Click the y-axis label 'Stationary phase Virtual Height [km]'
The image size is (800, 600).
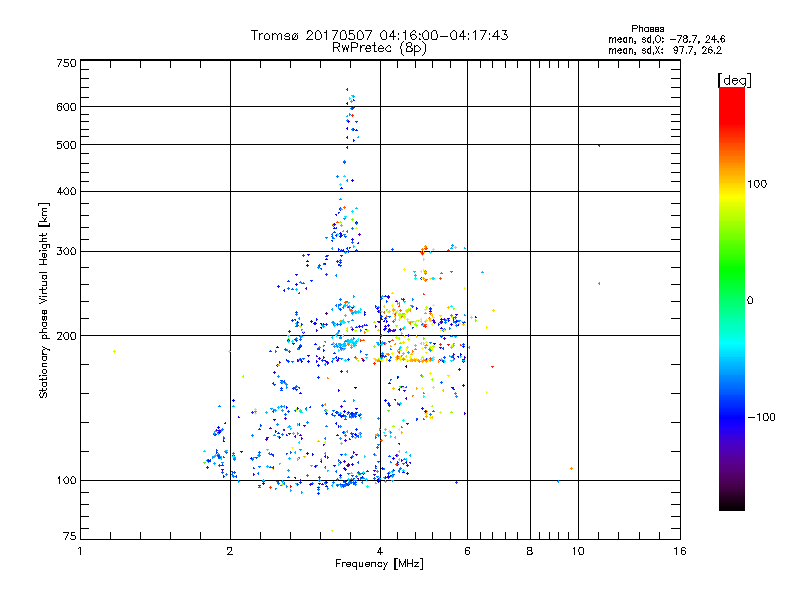click(43, 301)
